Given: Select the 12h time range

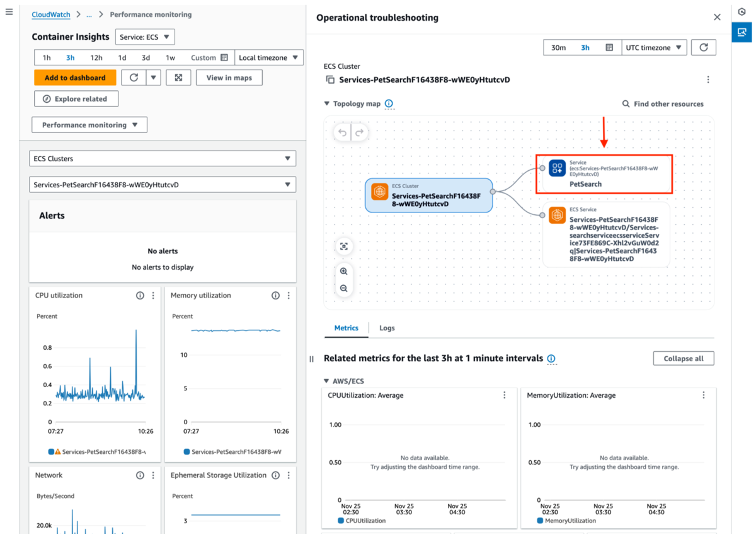Looking at the screenshot, I should tap(96, 57).
